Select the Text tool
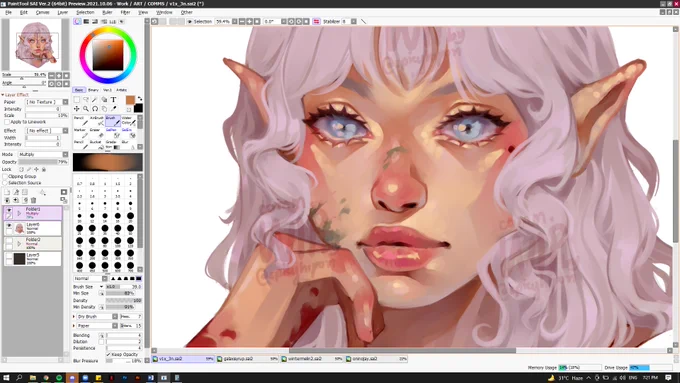 tap(114, 100)
